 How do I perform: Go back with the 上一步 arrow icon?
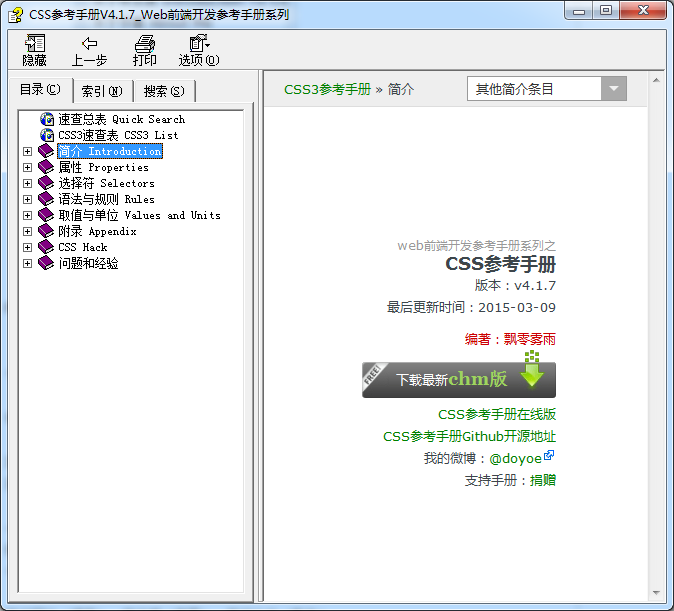point(89,43)
